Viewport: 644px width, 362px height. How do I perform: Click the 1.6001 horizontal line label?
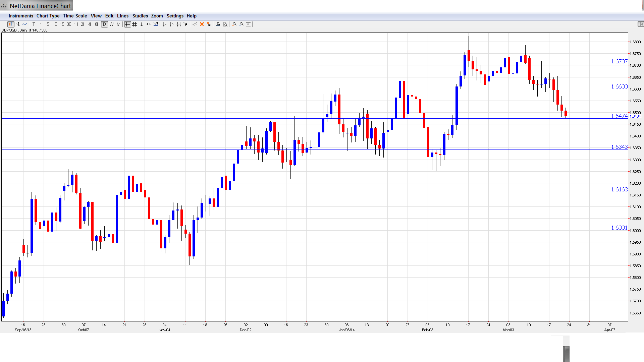619,228
